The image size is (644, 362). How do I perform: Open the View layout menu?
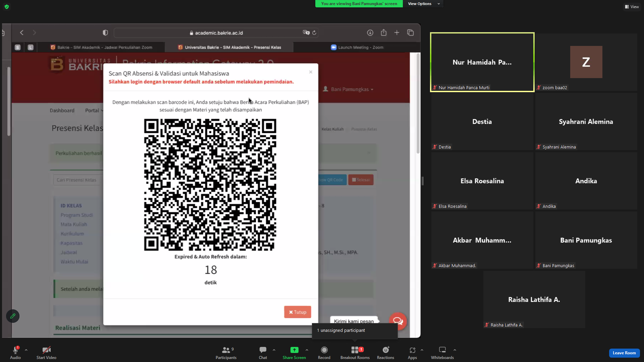click(632, 7)
